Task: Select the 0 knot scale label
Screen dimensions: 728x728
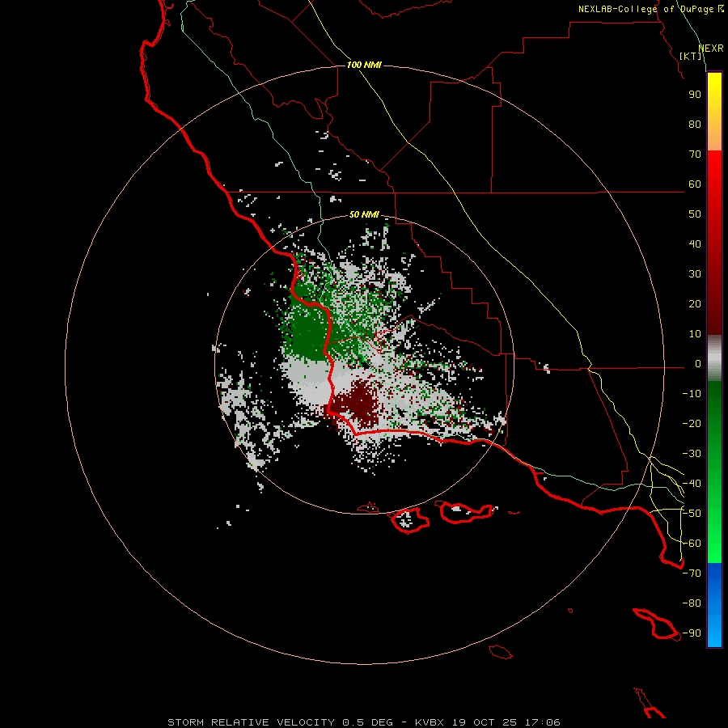Action: [x=698, y=364]
